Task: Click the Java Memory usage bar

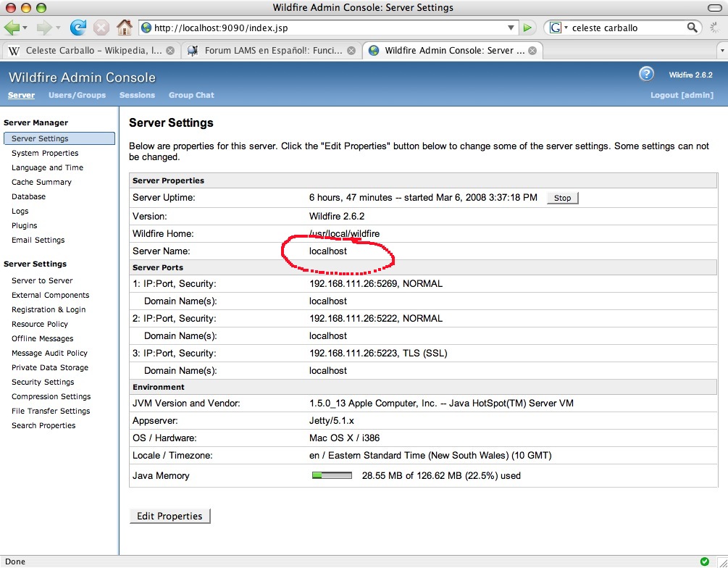Action: click(x=332, y=476)
